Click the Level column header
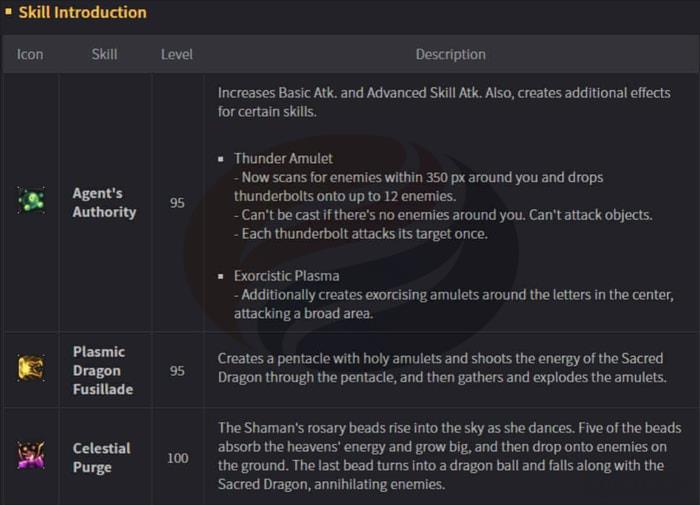This screenshot has height=505, width=700. 177,54
